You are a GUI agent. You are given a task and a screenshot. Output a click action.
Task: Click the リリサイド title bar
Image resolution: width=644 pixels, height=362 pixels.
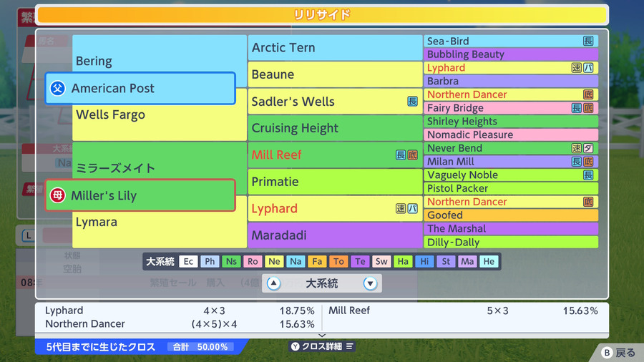322,15
